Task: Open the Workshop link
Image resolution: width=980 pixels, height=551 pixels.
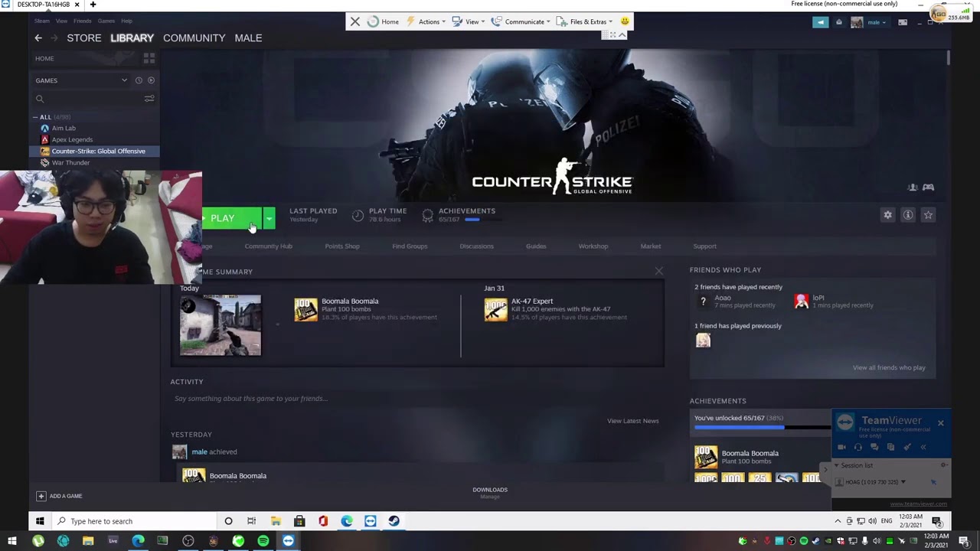Action: pos(593,246)
